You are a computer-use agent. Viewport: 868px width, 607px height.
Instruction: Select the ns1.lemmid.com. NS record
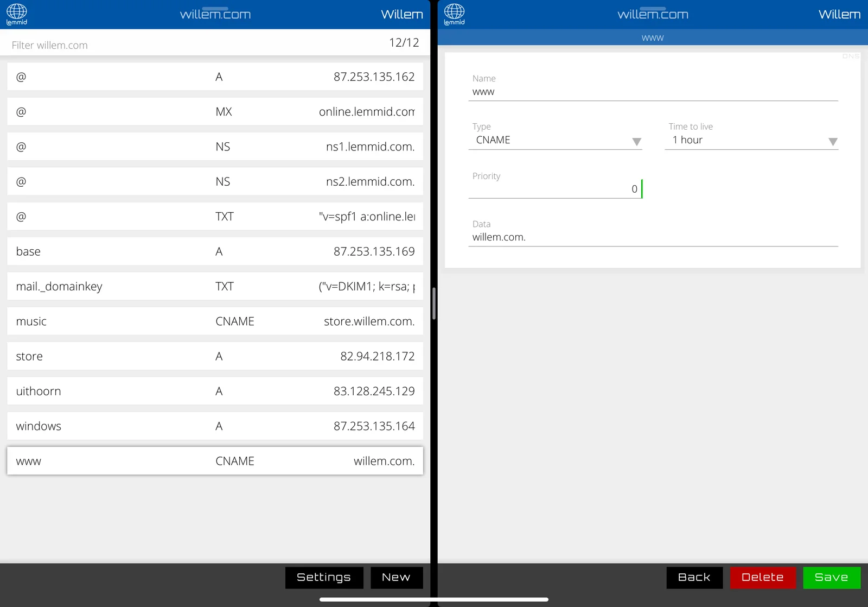click(215, 147)
